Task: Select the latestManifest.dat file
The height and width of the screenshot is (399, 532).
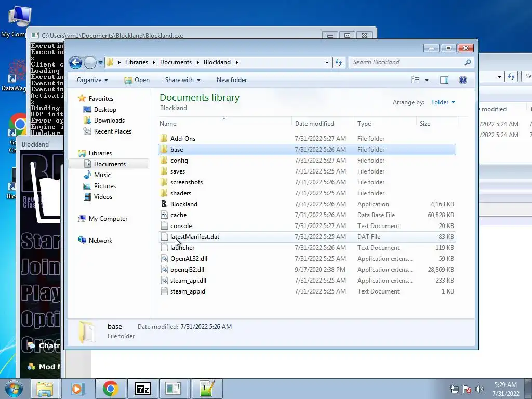Action: pyautogui.click(x=307, y=237)
